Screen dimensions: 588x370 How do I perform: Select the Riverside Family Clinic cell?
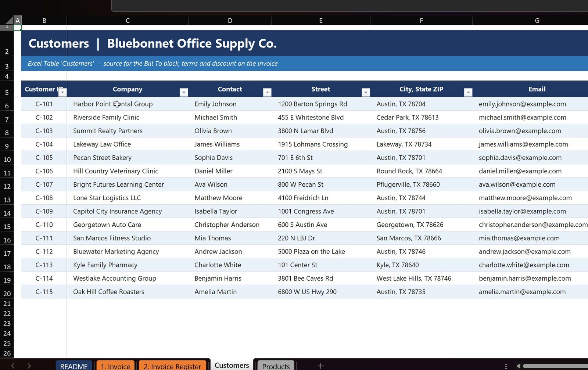(x=128, y=117)
